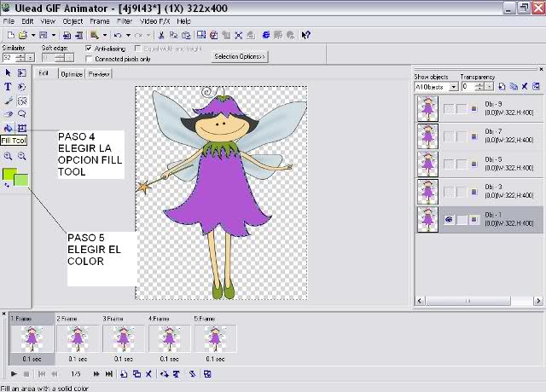Swap foreground and background colors
The height and width of the screenshot is (392, 546).
click(x=7, y=186)
